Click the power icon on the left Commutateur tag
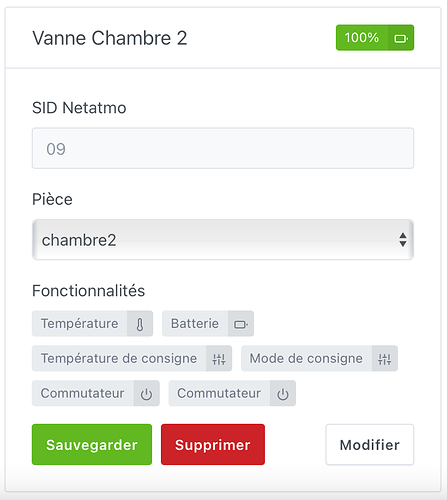This screenshot has width=447, height=500. [146, 394]
